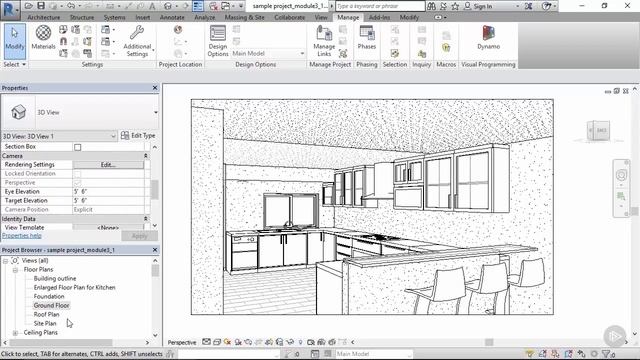Switch to the Architecture ribbon tab
This screenshot has width=640, height=360.
tap(44, 18)
